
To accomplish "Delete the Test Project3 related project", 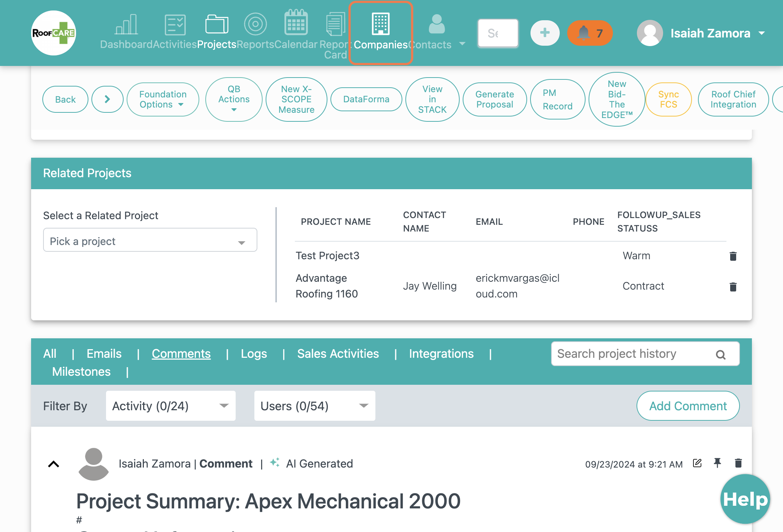I will pos(733,256).
